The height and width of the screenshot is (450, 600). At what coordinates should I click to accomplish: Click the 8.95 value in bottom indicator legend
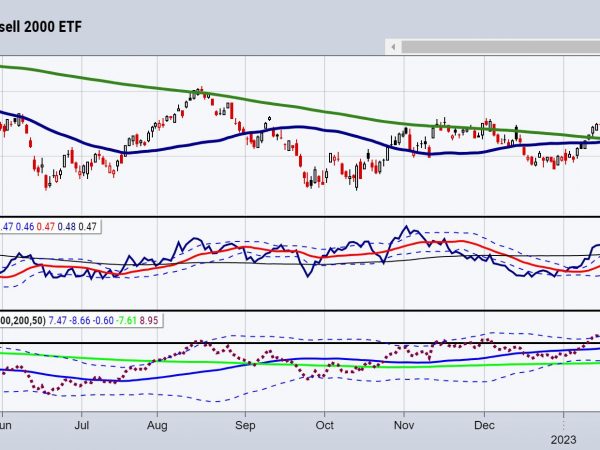(x=149, y=320)
